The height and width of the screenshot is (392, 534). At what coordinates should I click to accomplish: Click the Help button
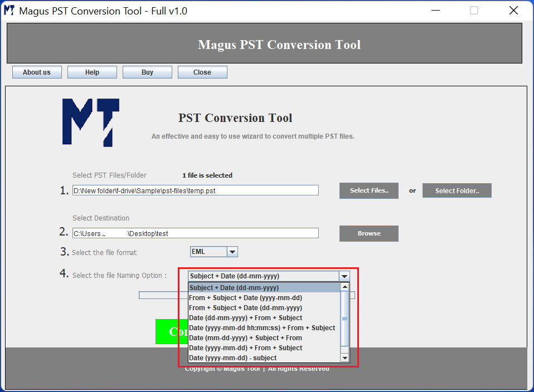click(x=92, y=72)
